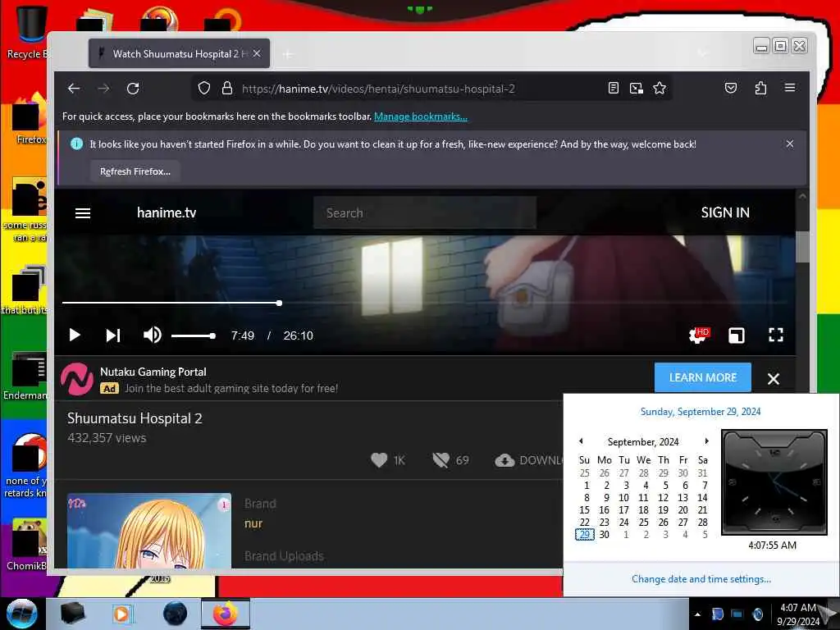Skip to the next video

tap(113, 336)
